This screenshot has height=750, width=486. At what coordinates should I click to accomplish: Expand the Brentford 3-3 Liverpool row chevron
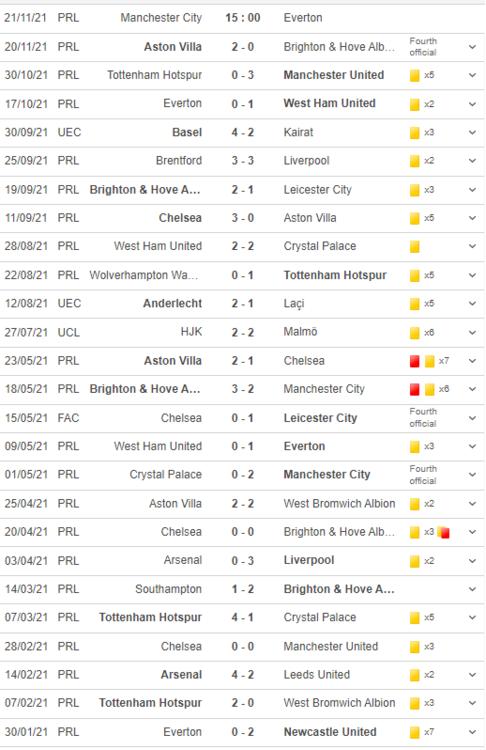[x=472, y=161]
